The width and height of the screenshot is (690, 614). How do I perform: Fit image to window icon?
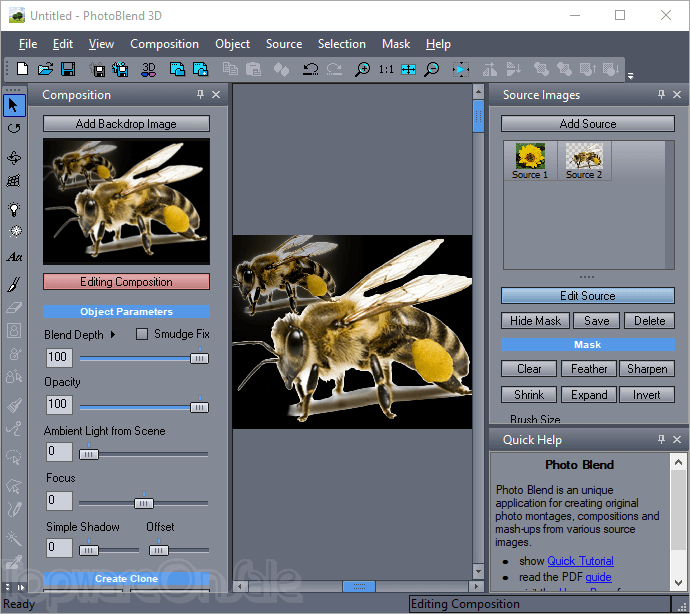[x=408, y=69]
